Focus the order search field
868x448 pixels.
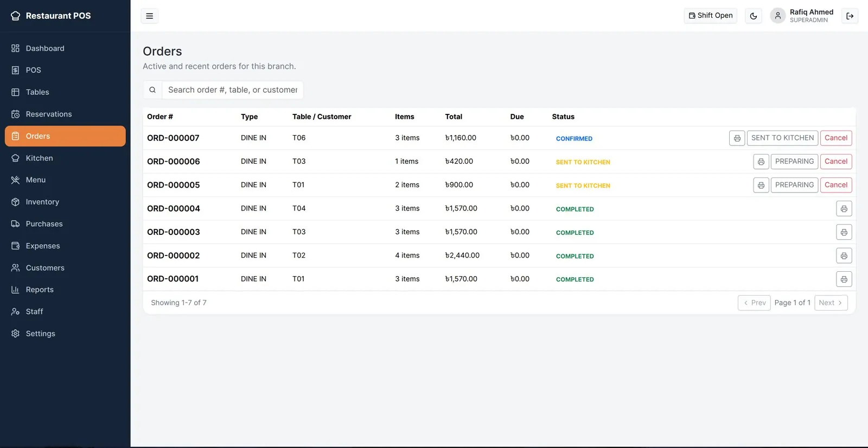point(233,90)
